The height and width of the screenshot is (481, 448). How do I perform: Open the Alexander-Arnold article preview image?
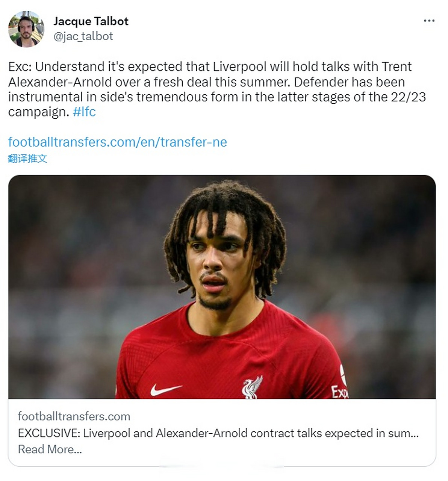click(x=222, y=287)
